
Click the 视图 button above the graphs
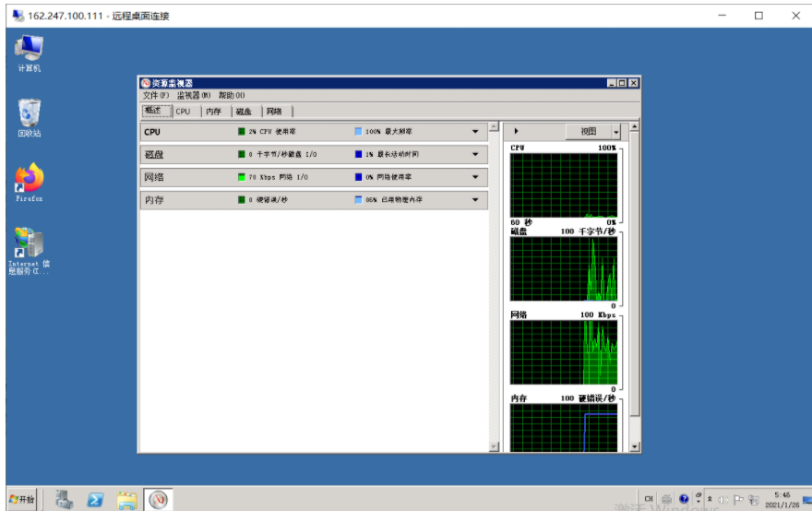tap(589, 132)
